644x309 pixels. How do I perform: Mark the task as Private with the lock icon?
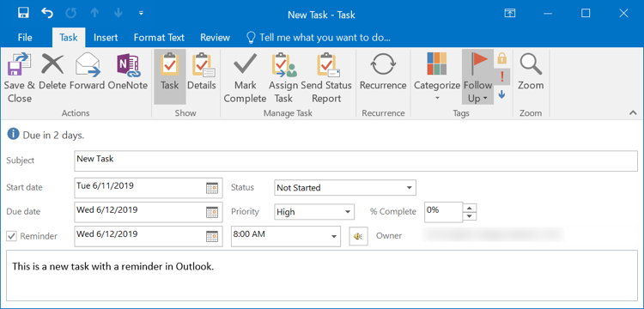click(502, 58)
